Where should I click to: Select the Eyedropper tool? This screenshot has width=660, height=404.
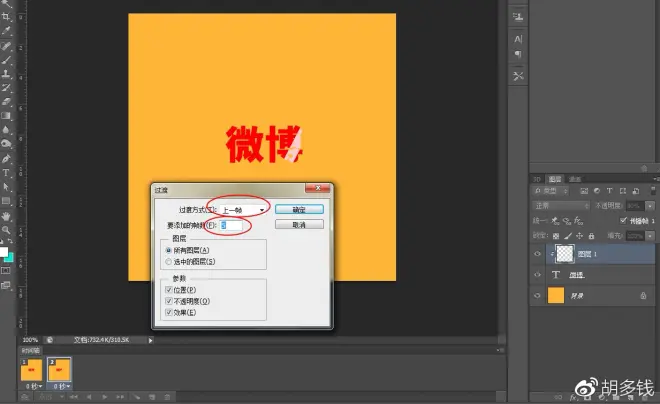pos(6,30)
